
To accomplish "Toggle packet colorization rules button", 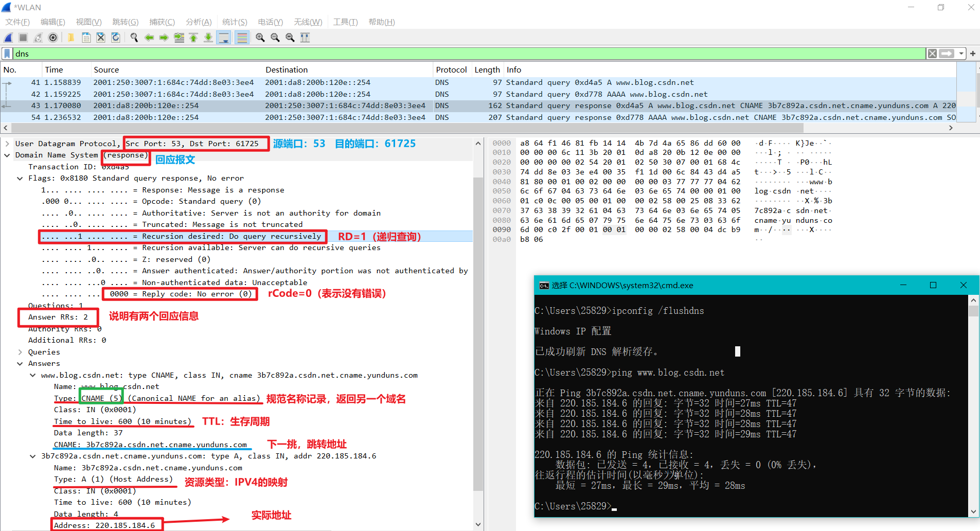I will [x=242, y=38].
